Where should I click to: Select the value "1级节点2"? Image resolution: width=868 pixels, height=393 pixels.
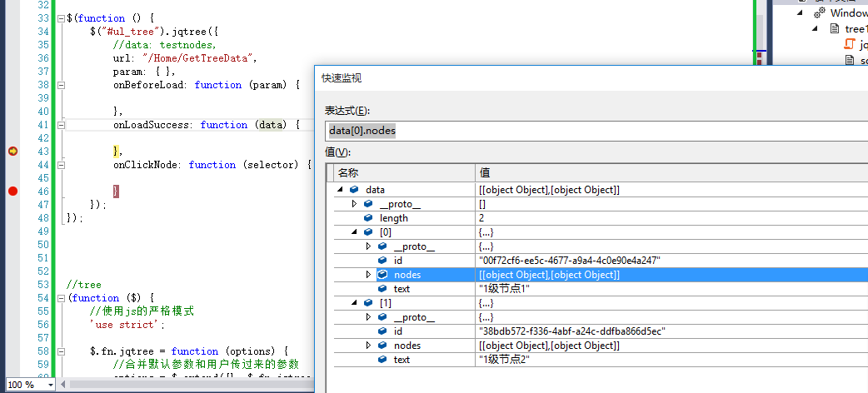pos(504,360)
